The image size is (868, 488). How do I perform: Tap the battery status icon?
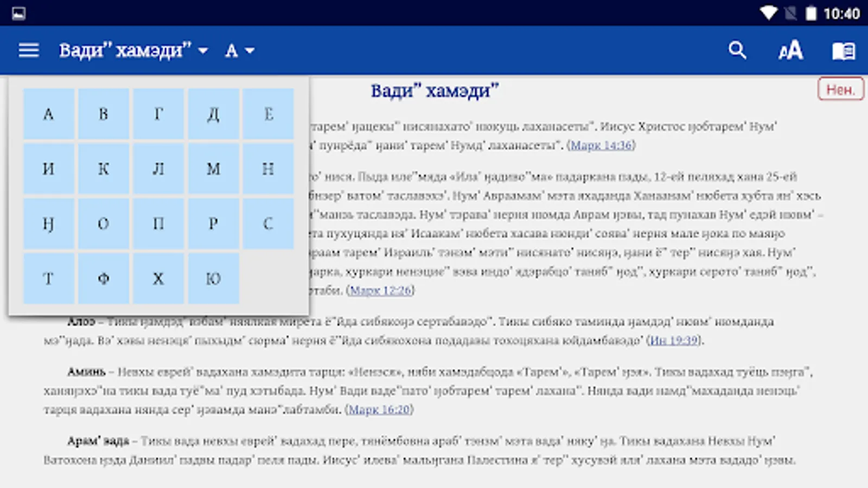tap(810, 13)
